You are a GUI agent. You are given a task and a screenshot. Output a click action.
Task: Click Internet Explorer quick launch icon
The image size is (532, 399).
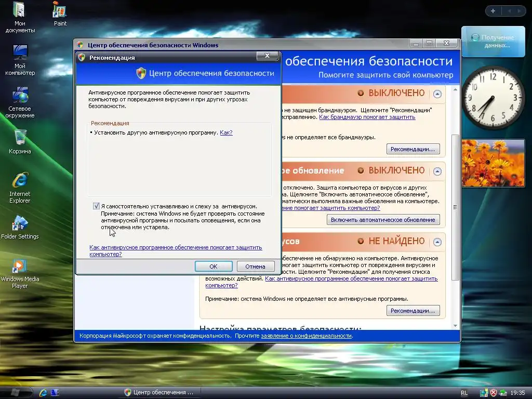(43, 393)
